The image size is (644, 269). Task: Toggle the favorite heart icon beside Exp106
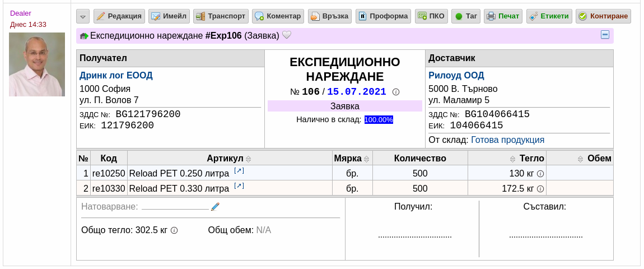(287, 35)
